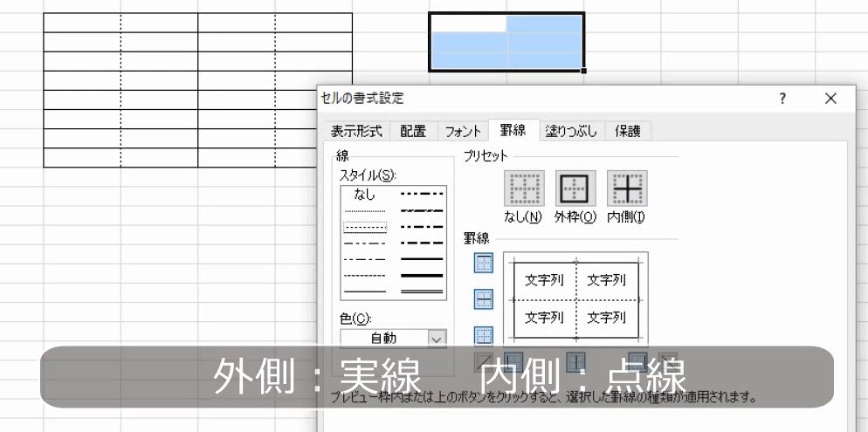Toggle the right border button

[x=637, y=362]
